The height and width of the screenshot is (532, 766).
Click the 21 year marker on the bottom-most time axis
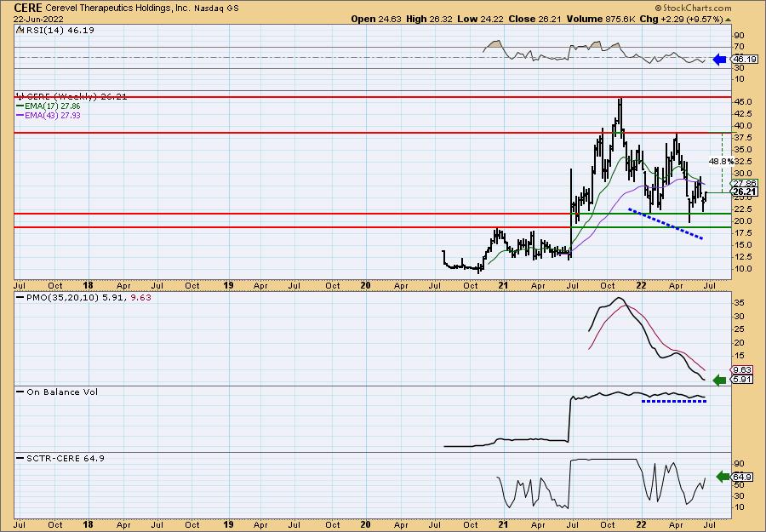point(503,524)
